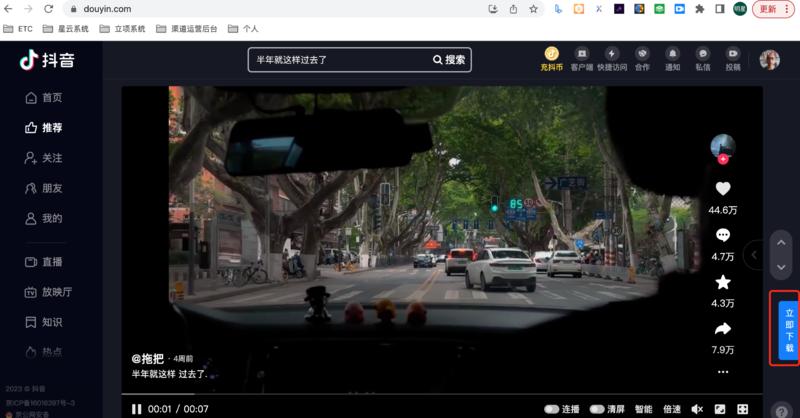This screenshot has width=800, height=418.
Task: Open the 个人 bookmarks folder
Action: coord(243,29)
